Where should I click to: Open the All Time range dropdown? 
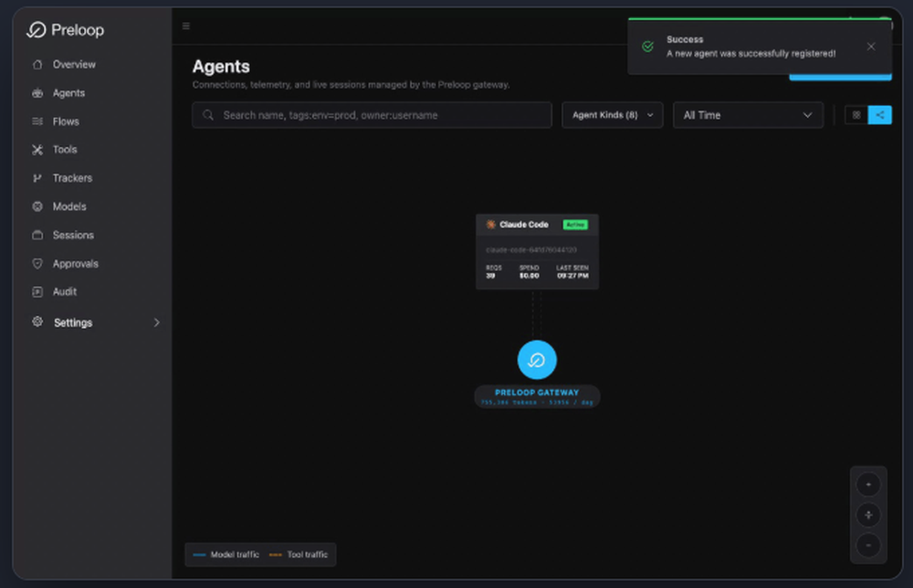(749, 115)
